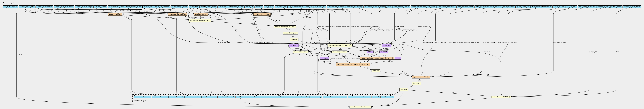Click the Varscan Workflow node
Image resolution: width=644 pixels, height=109 pixels.
[115, 14]
